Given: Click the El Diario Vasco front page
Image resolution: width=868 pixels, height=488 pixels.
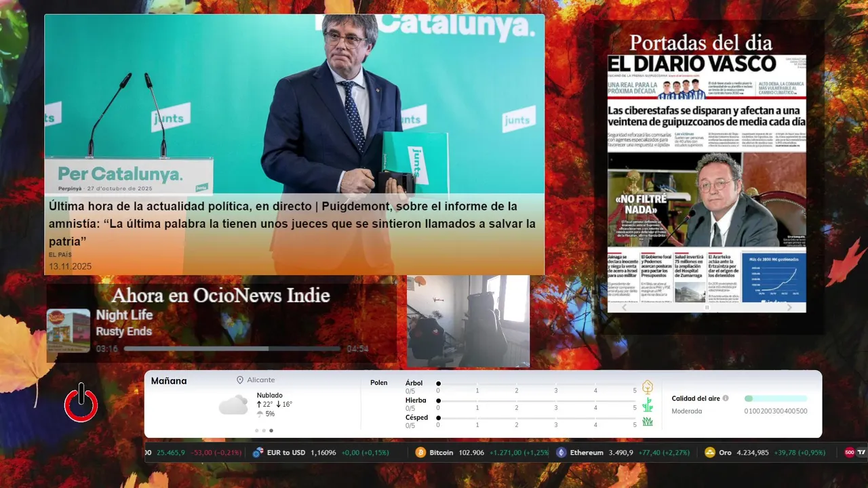Looking at the screenshot, I should (707, 179).
